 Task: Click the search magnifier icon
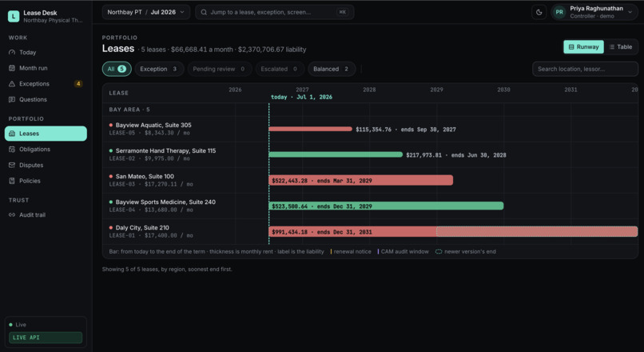(x=204, y=12)
